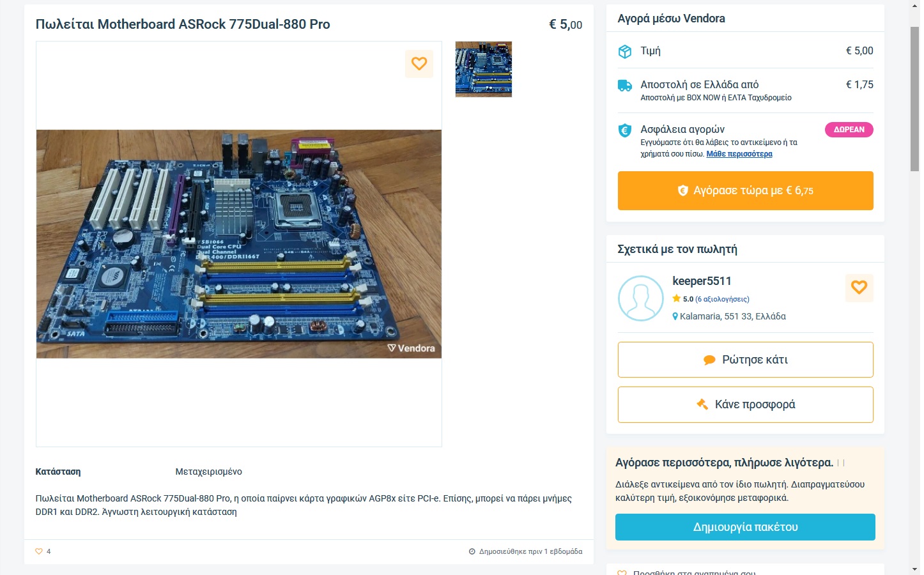Click Κάνε προσφορά to make an offer
The image size is (924, 575).
745,404
